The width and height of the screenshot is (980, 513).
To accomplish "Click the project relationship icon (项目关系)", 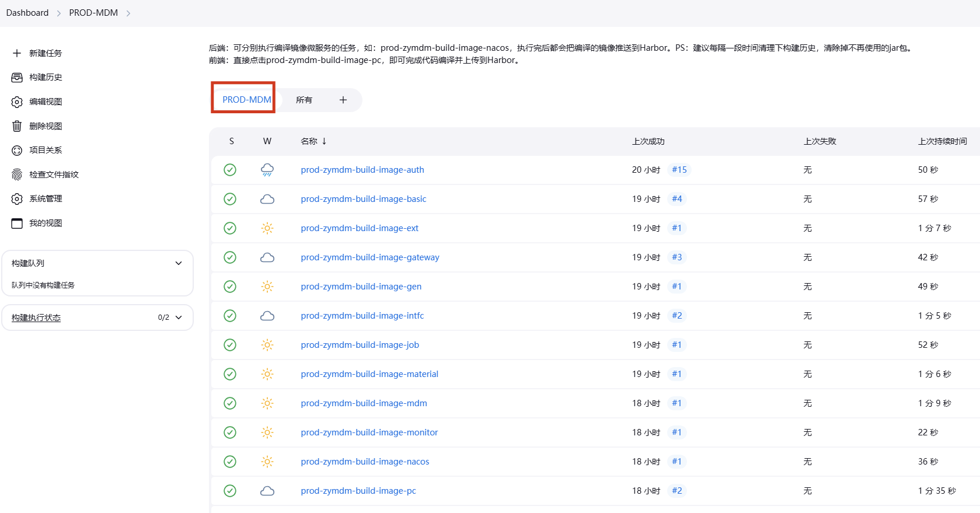I will pyautogui.click(x=17, y=150).
